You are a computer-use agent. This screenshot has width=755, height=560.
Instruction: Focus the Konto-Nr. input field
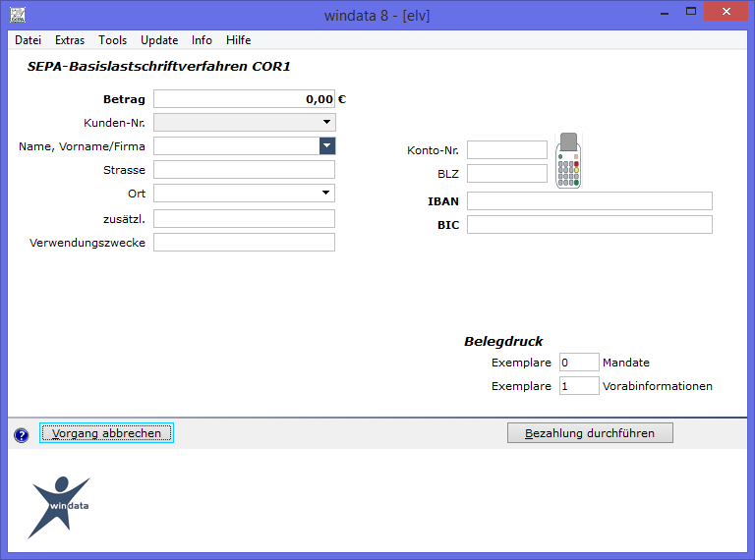pyautogui.click(x=507, y=149)
